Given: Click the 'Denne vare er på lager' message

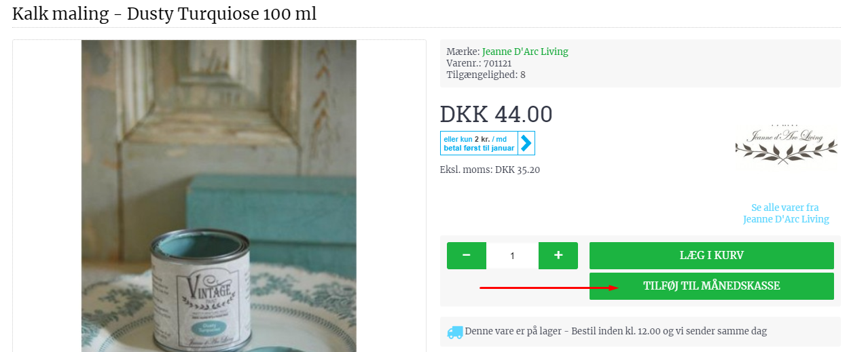Looking at the screenshot, I should pyautogui.click(x=616, y=332).
